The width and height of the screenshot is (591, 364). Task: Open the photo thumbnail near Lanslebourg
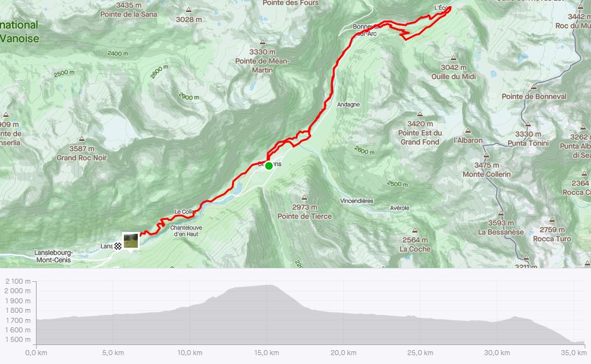(131, 241)
